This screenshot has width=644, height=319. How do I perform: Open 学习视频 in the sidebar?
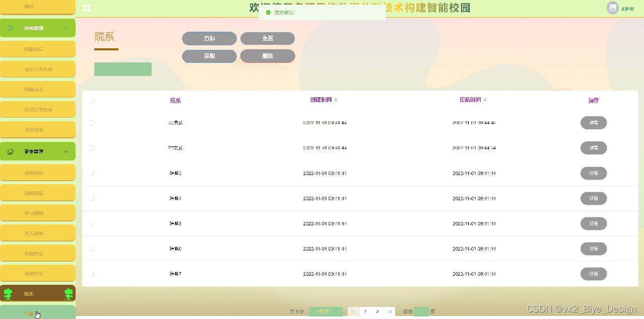[38, 213]
